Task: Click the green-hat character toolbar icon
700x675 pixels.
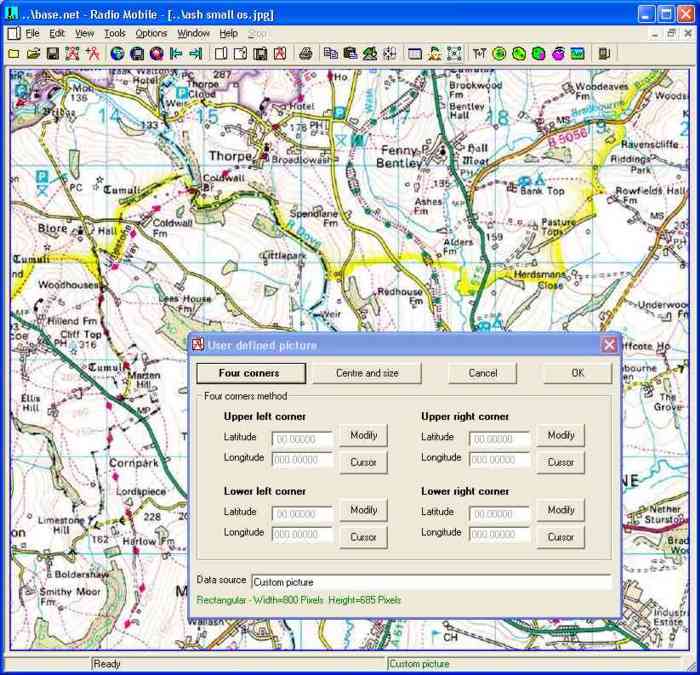Action: pos(434,54)
